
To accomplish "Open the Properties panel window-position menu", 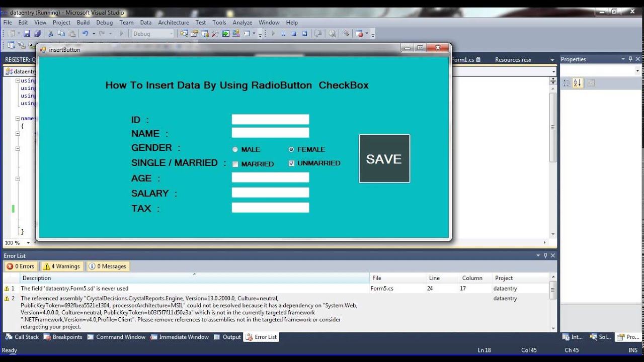I will 623,59.
